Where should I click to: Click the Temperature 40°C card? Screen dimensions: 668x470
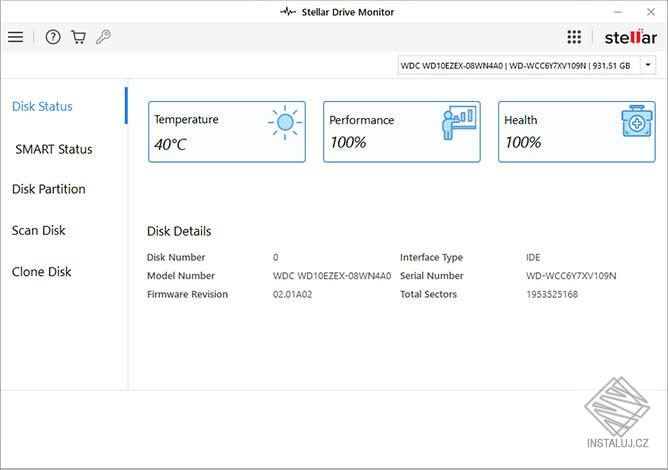[x=227, y=132]
